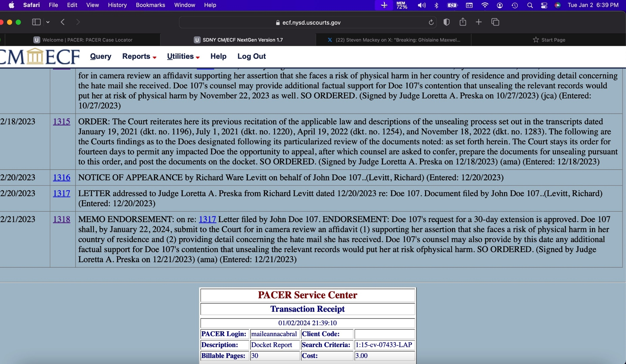Screen dimensions: 626x364
Task: Open the macOS Help menu
Action: click(210, 5)
